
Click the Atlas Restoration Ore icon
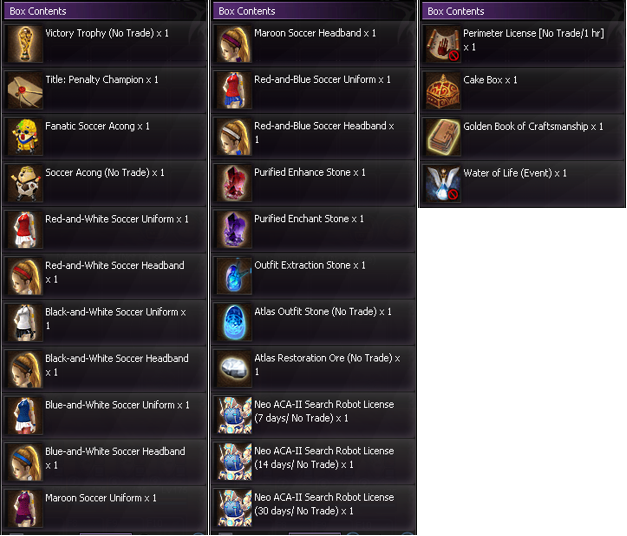[234, 368]
